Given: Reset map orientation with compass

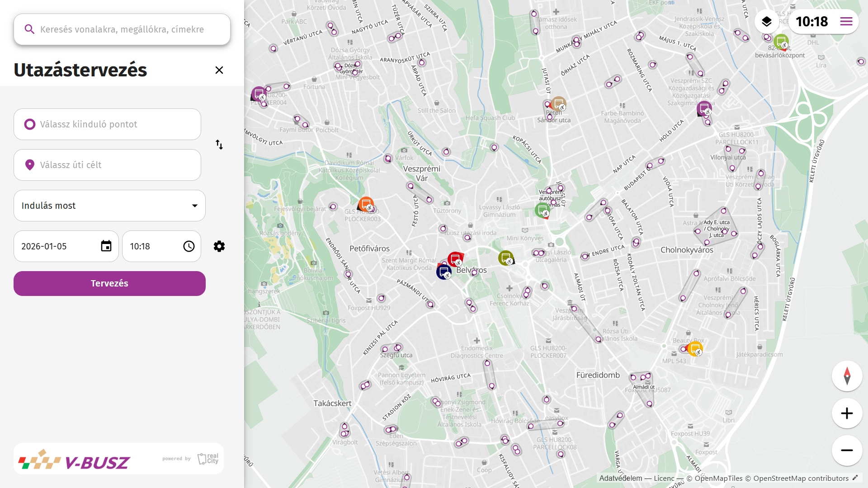Looking at the screenshot, I should point(847,376).
